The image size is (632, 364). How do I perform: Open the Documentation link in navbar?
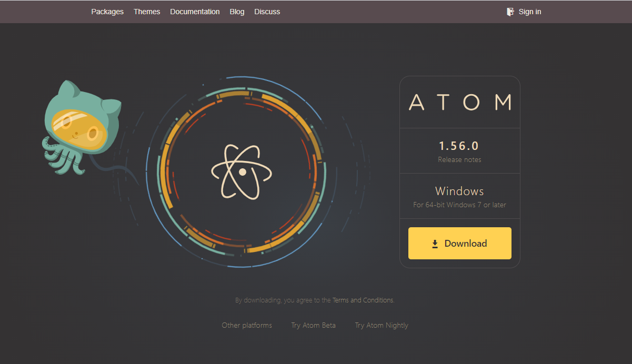coord(195,12)
